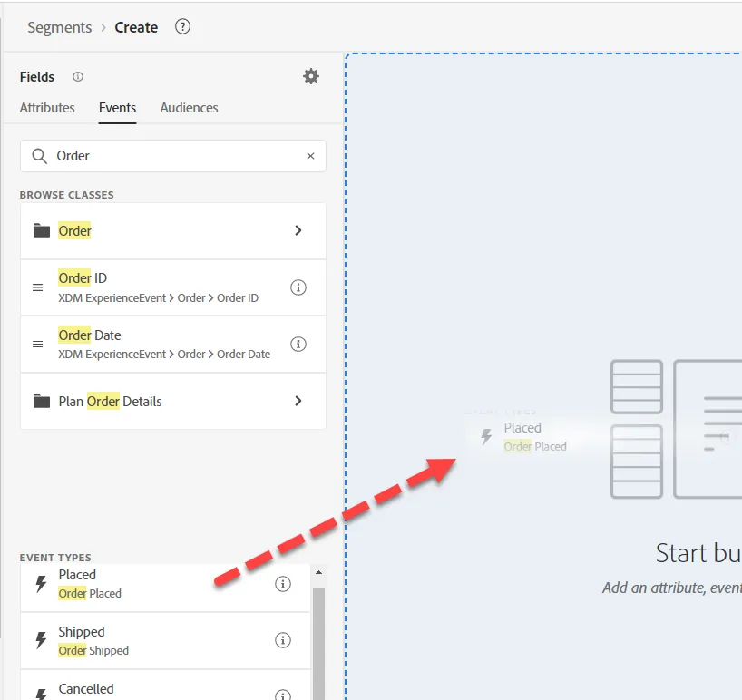Click the Order Date drag handle icon
Viewport: 742px width, 700px height.
tap(38, 345)
